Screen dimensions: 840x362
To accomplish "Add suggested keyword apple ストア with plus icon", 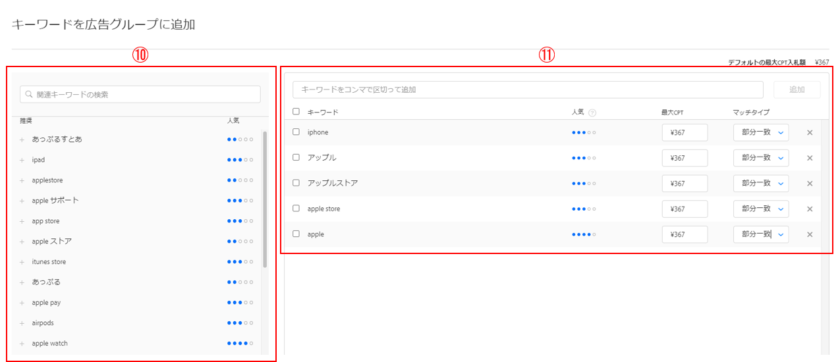I will (22, 242).
